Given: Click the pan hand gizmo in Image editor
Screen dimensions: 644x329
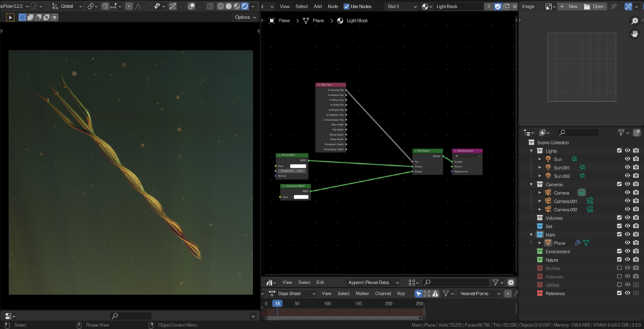Looking at the screenshot, I should (x=634, y=34).
